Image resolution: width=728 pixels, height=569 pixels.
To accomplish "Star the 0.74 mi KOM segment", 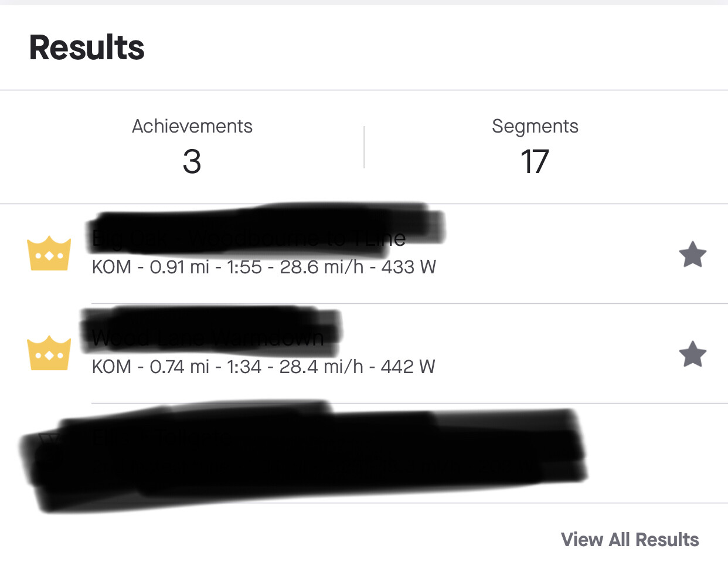I will pos(692,354).
